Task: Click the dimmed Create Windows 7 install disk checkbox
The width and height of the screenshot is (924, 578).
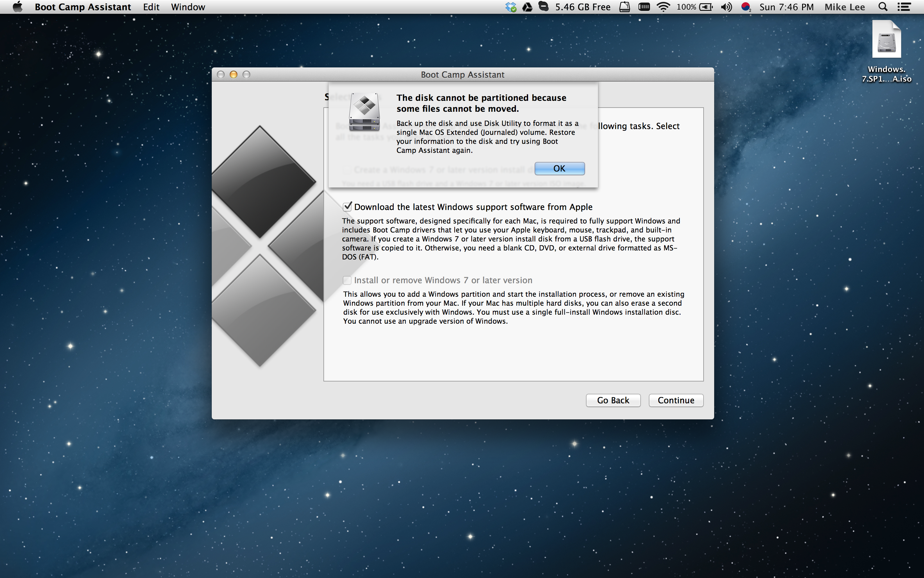Action: [347, 170]
